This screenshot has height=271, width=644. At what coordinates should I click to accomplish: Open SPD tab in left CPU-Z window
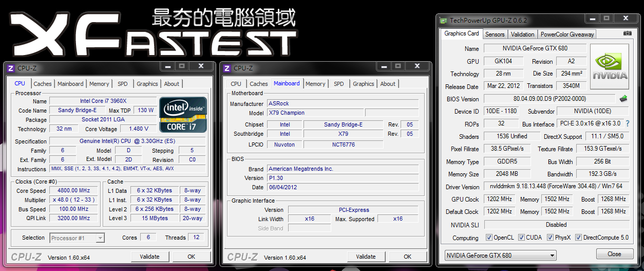pos(123,84)
